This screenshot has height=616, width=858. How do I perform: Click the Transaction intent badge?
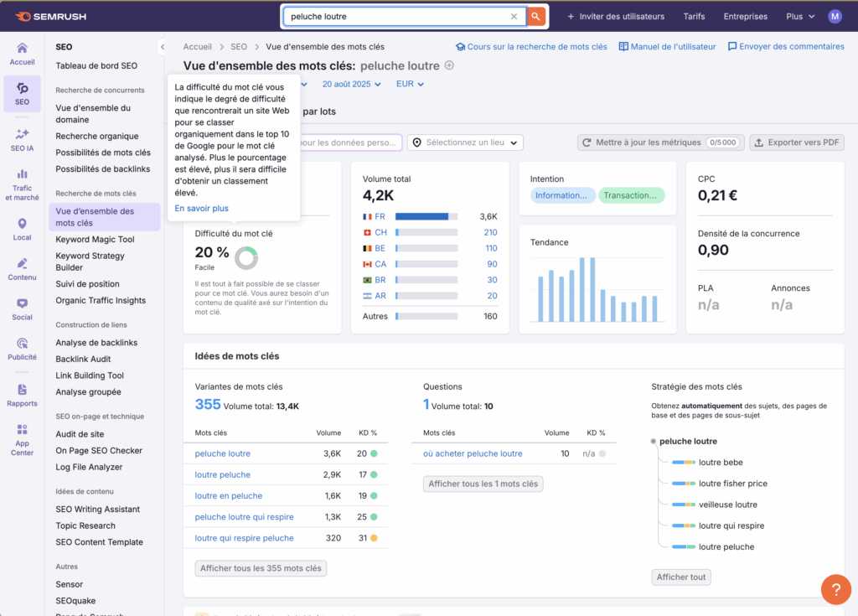pyautogui.click(x=631, y=195)
